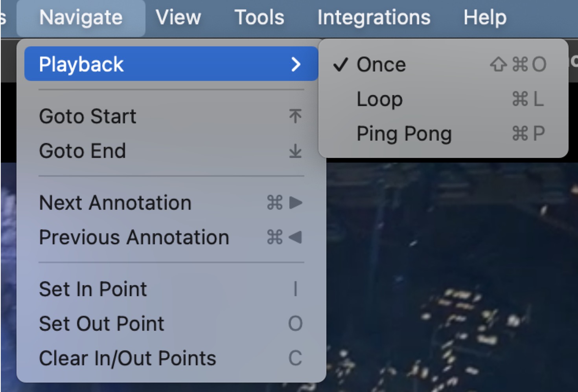Choose Clear In/Out Points

(171, 358)
